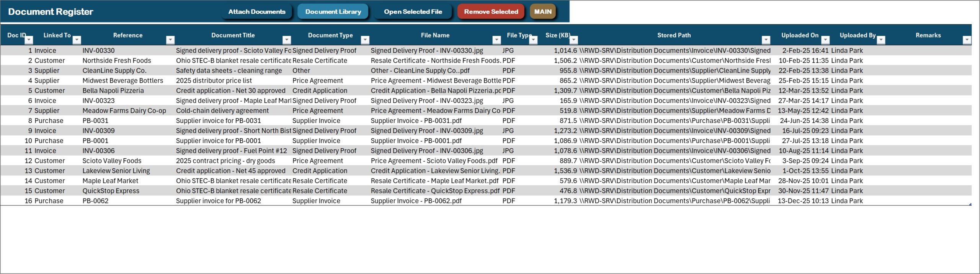Image resolution: width=980 pixels, height=274 pixels.
Task: Select file 'Signed Delivery Proof - INV-00330.jpg'
Action: click(x=435, y=51)
